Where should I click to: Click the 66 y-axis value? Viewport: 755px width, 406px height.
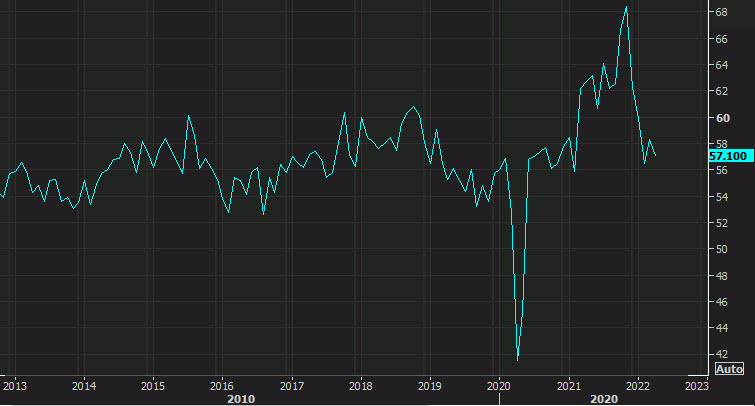721,39
